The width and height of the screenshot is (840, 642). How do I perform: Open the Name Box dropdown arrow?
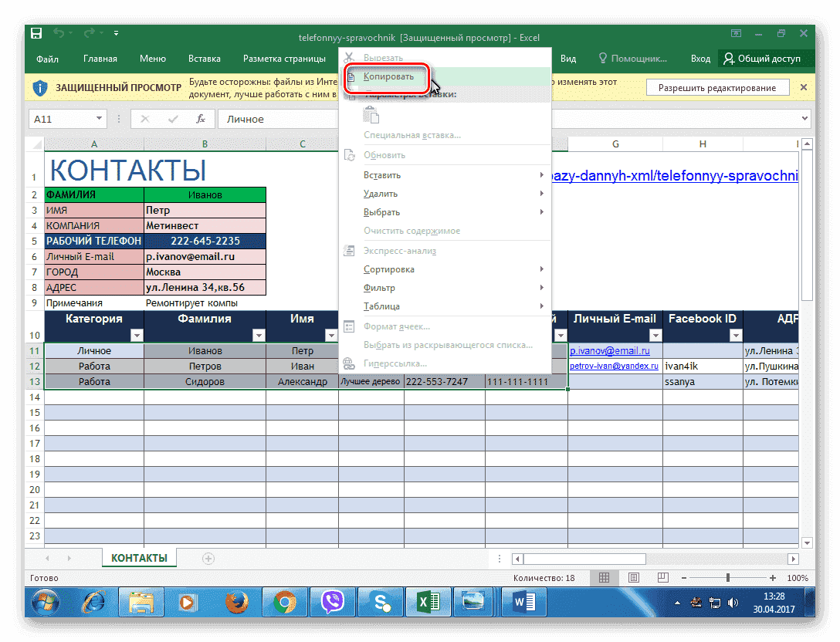pyautogui.click(x=99, y=119)
